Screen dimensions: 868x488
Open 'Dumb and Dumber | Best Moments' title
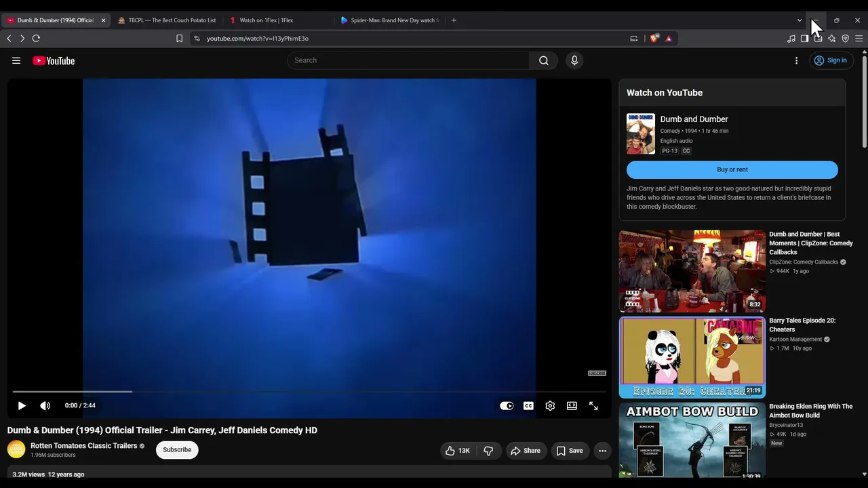811,243
